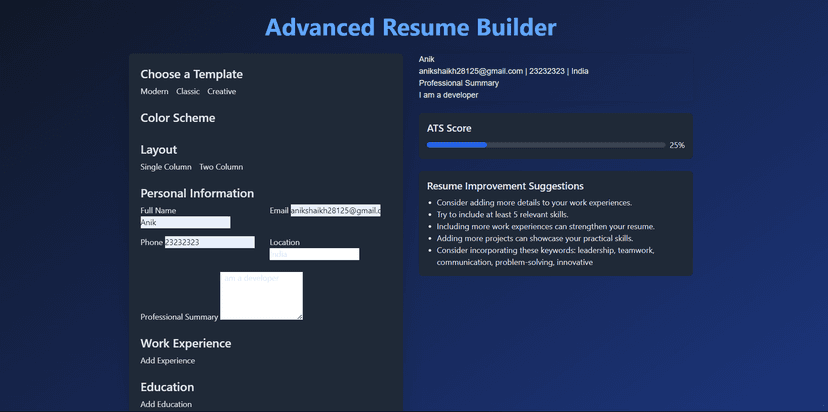The image size is (828, 412).
Task: Click the Education heading
Action: 167,387
